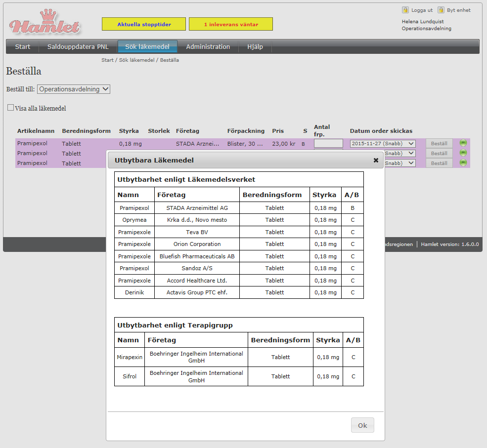Click Ok in the dialog

[x=362, y=425]
